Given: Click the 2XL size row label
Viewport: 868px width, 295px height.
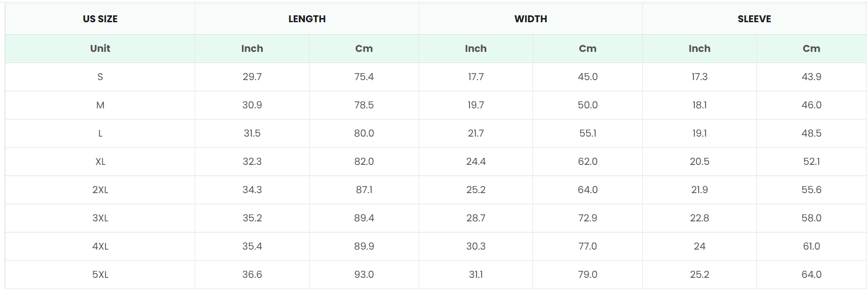Looking at the screenshot, I should 100,190.
